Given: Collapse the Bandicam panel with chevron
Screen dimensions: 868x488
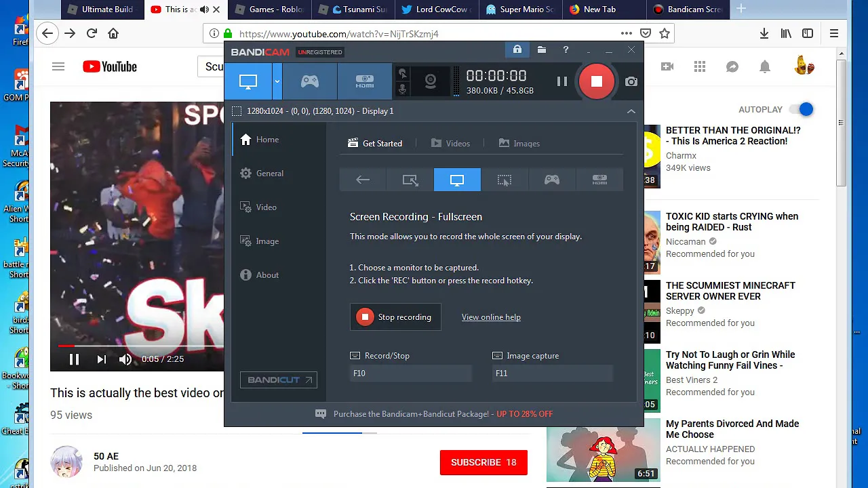Looking at the screenshot, I should pos(631,111).
